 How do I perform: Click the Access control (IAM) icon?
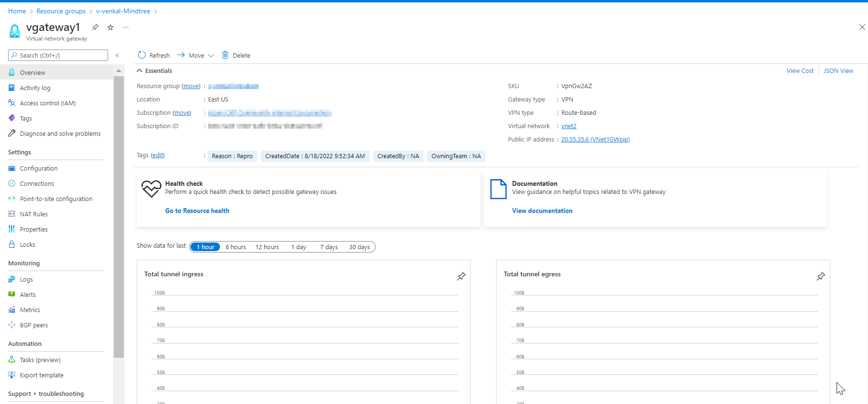(x=12, y=103)
